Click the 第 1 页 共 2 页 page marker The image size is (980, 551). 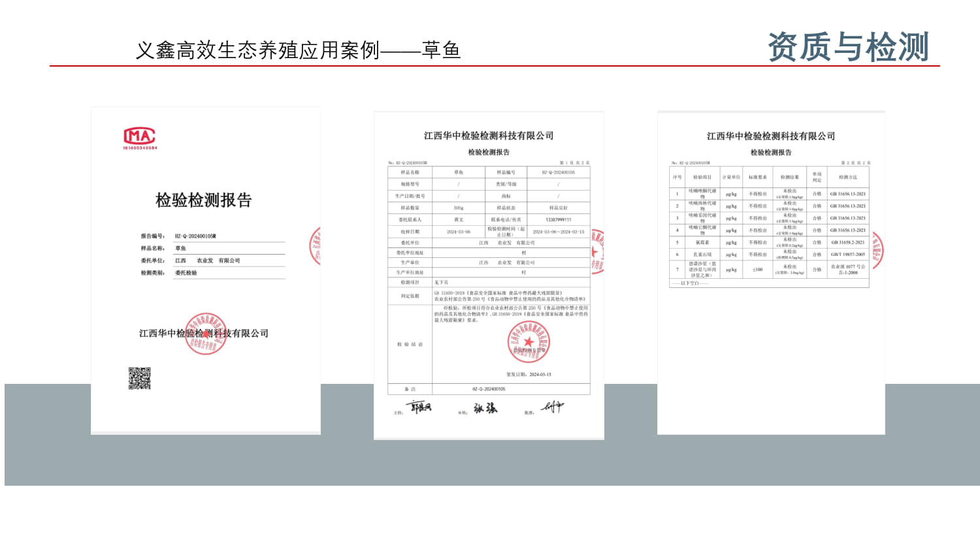574,163
